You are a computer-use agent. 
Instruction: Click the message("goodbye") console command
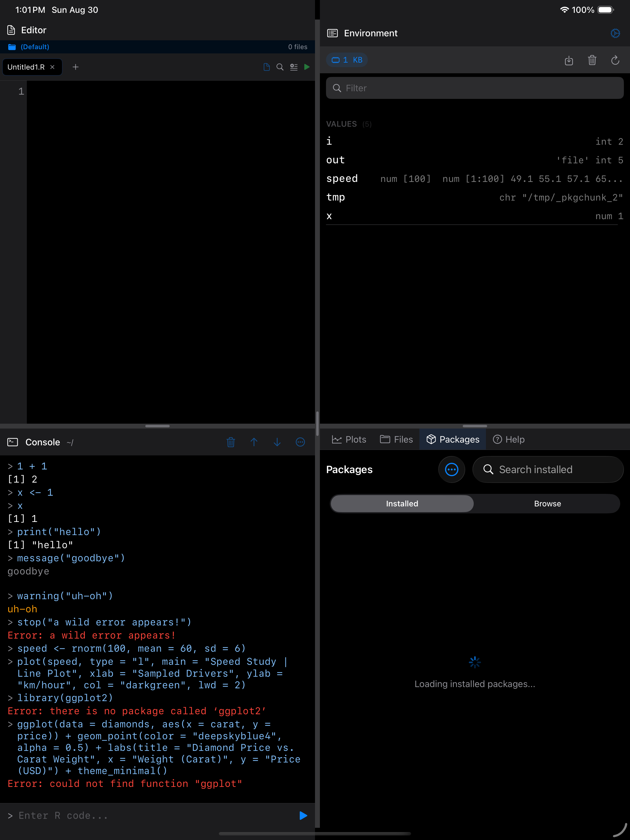click(71, 558)
